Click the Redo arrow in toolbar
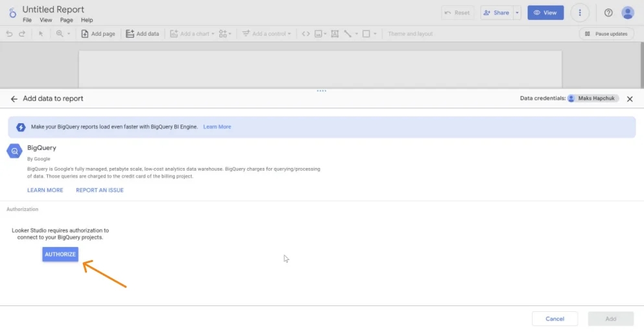644x334 pixels. click(x=22, y=34)
